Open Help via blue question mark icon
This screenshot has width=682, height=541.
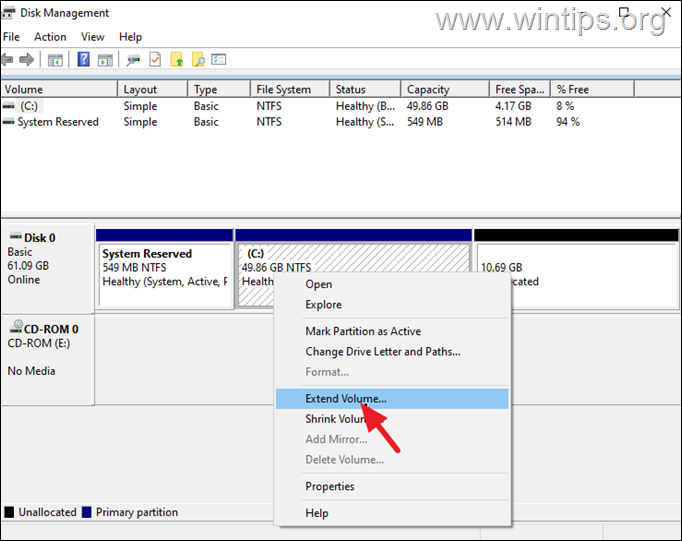pos(84,59)
